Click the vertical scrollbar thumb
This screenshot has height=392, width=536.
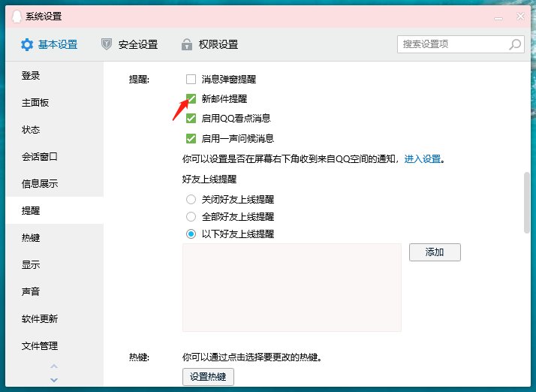coord(527,204)
